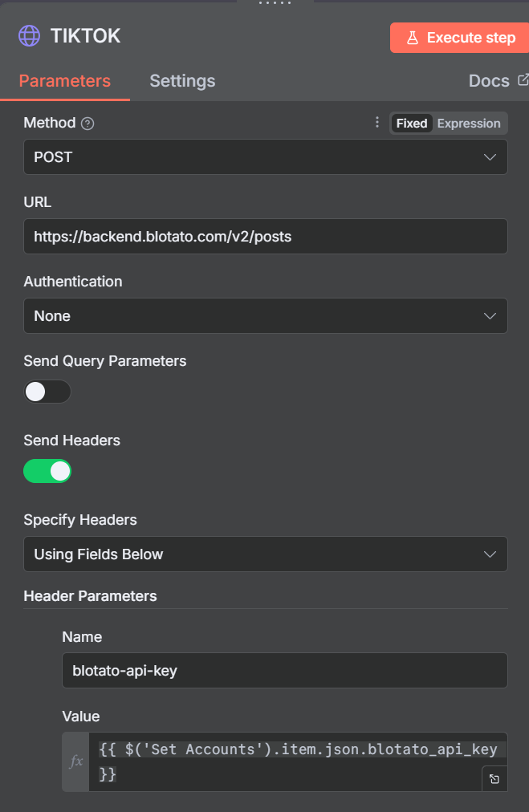Viewport: 529px width, 812px height.
Task: Switch Method mode to Expression
Action: pos(469,124)
